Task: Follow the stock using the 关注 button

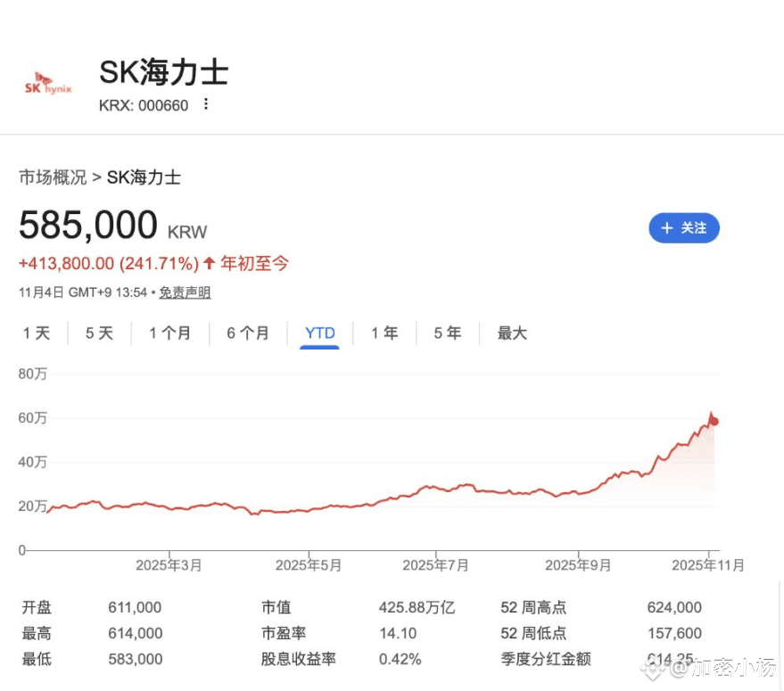Action: [683, 228]
